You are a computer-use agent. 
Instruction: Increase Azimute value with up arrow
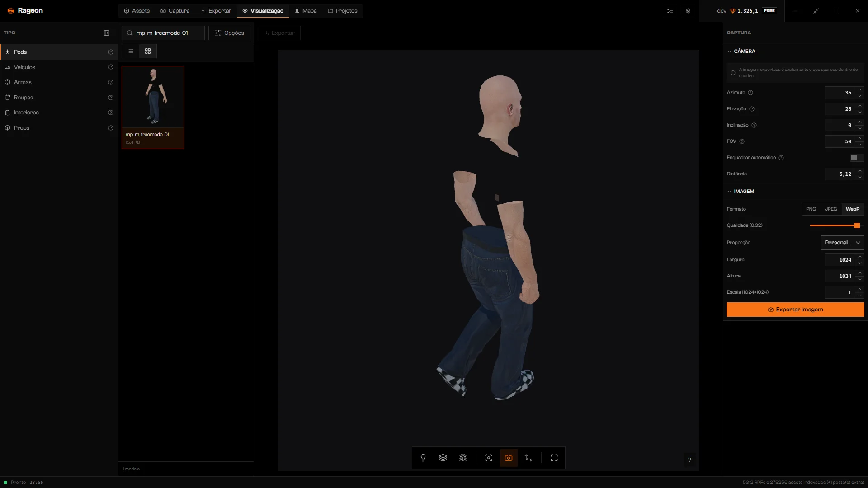(x=860, y=90)
